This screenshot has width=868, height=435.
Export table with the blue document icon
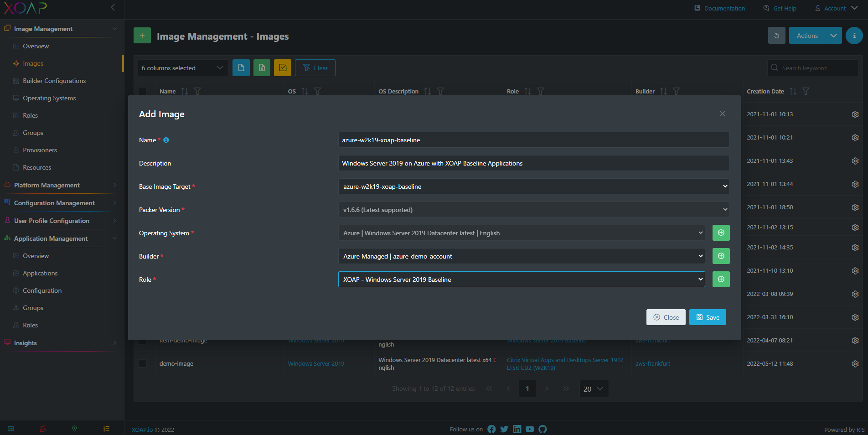point(241,67)
